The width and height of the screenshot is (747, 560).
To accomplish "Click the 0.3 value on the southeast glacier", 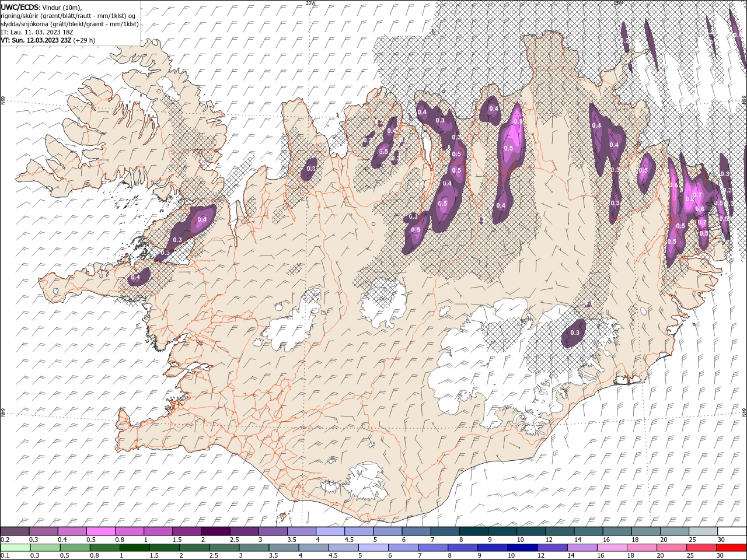I will tap(575, 332).
